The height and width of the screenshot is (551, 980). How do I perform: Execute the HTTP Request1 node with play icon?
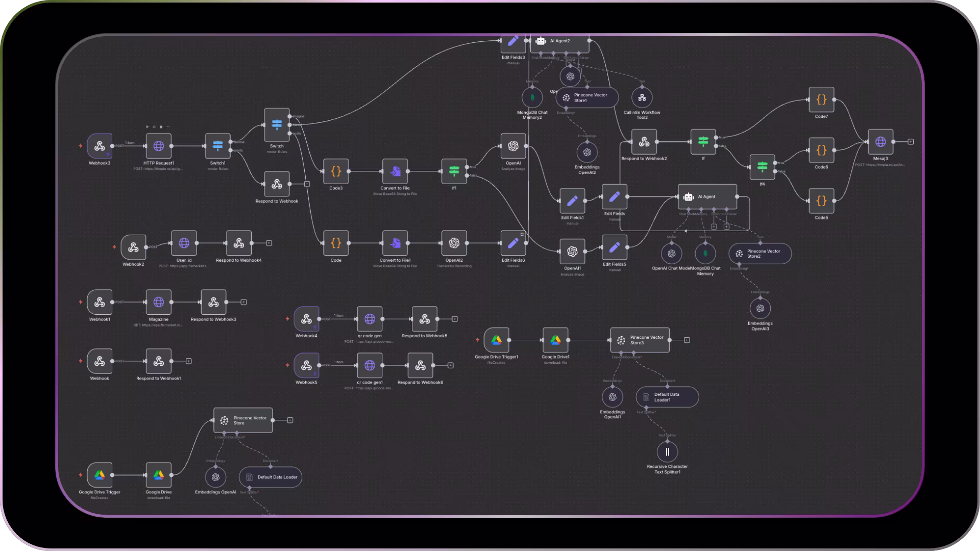click(147, 127)
